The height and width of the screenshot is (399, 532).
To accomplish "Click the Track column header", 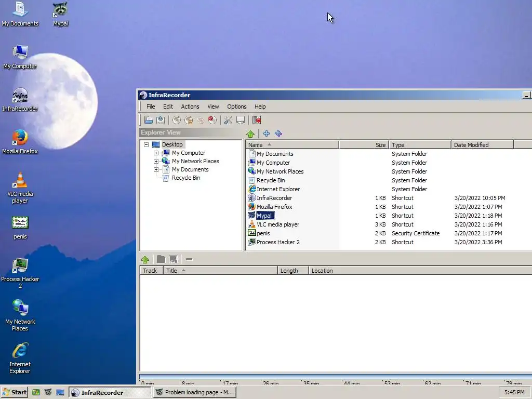I will coord(152,270).
